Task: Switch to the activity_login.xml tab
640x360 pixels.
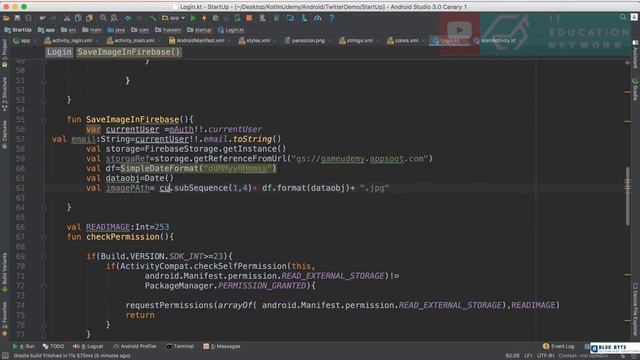Action: pos(71,41)
